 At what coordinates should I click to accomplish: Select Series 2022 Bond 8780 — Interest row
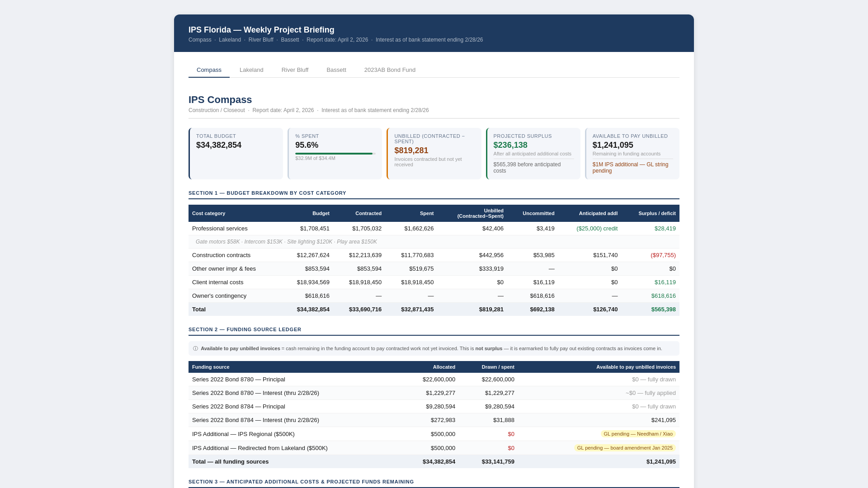(434, 393)
